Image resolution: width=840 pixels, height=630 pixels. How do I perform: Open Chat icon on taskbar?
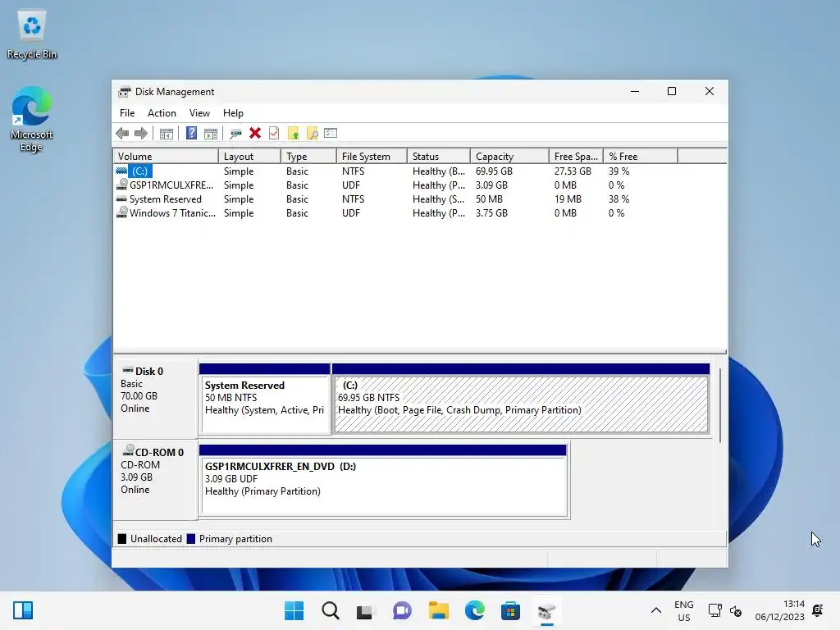[402, 610]
